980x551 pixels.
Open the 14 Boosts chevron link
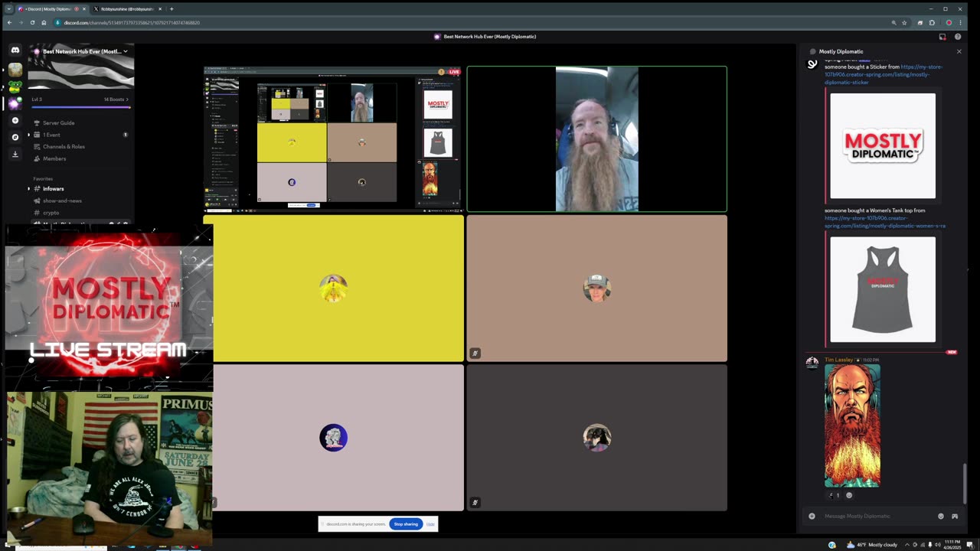(116, 99)
